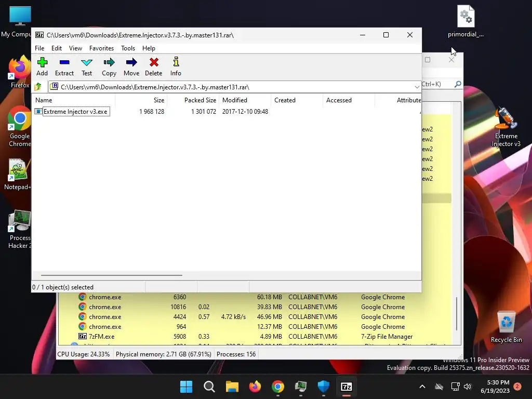Select chrome.exe PID 4424 in Process Hacker

255,316
